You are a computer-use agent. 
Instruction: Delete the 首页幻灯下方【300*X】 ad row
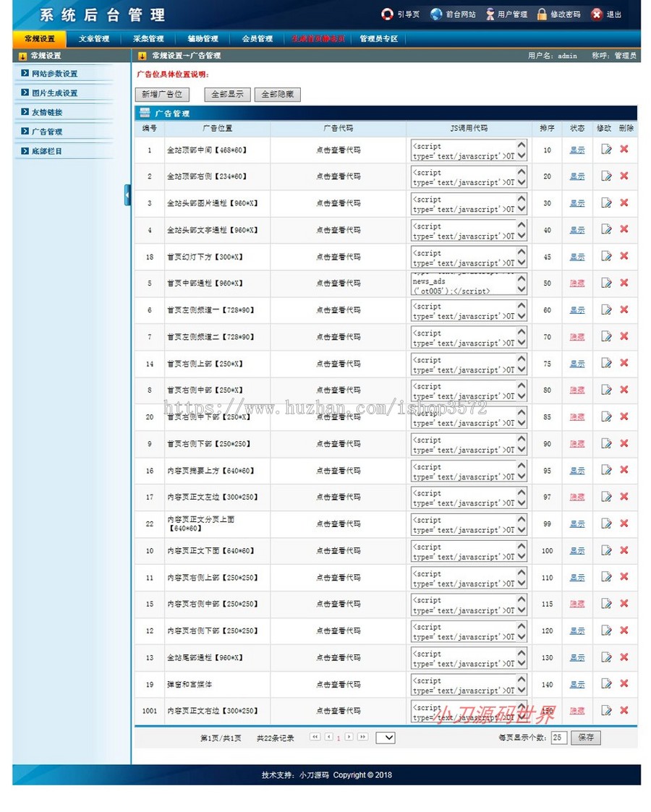(624, 257)
